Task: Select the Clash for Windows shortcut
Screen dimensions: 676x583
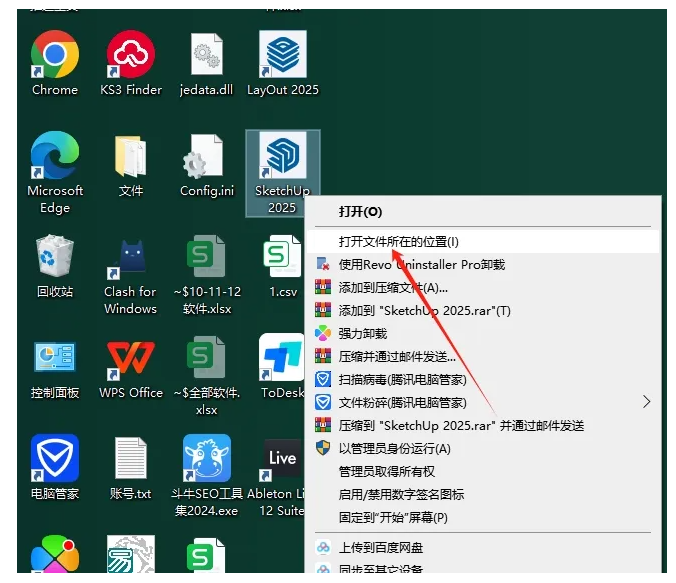Action: [131, 276]
